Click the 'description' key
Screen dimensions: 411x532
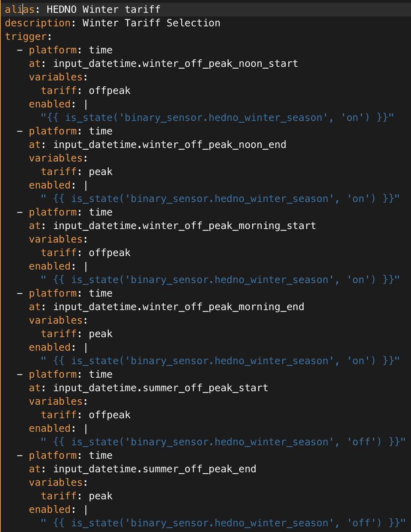click(x=37, y=23)
